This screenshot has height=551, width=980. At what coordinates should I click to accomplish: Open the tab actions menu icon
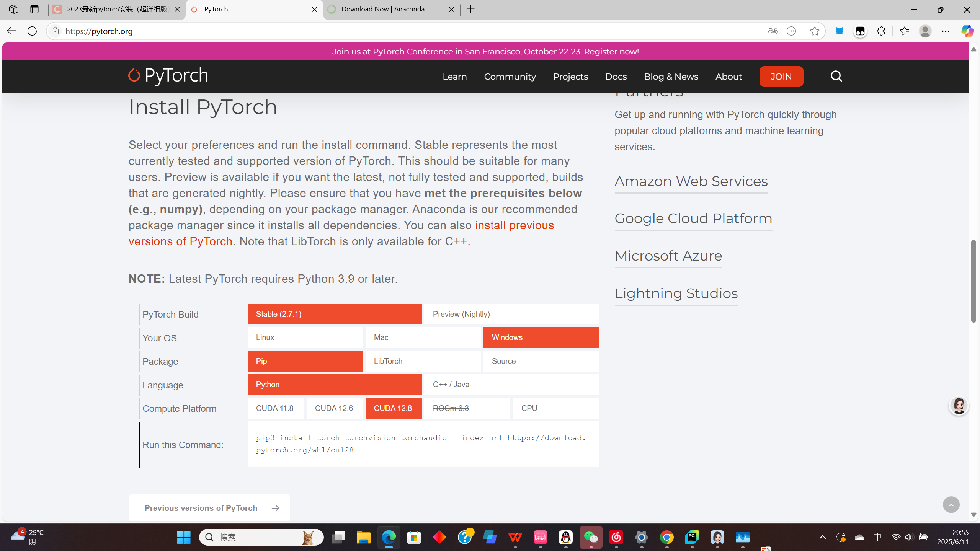[34, 9]
